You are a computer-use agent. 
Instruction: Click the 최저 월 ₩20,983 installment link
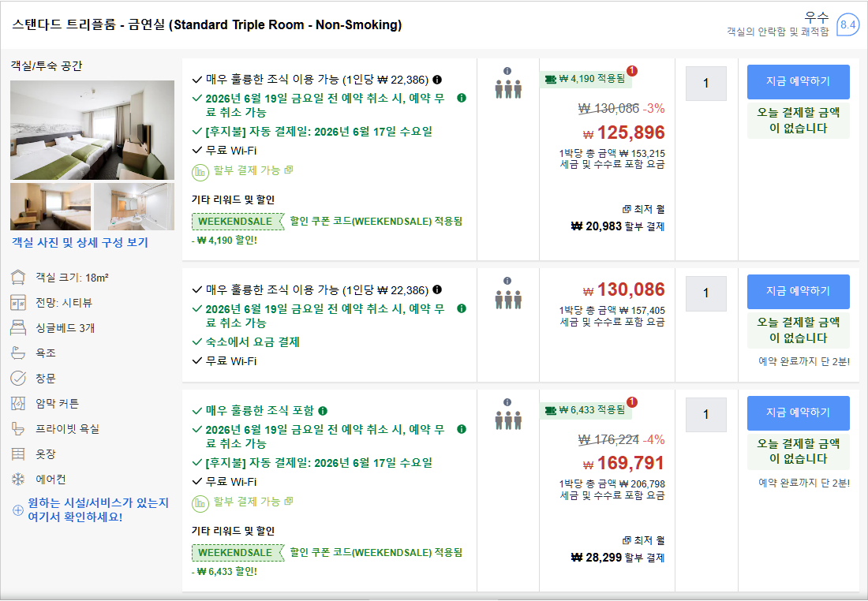click(618, 218)
